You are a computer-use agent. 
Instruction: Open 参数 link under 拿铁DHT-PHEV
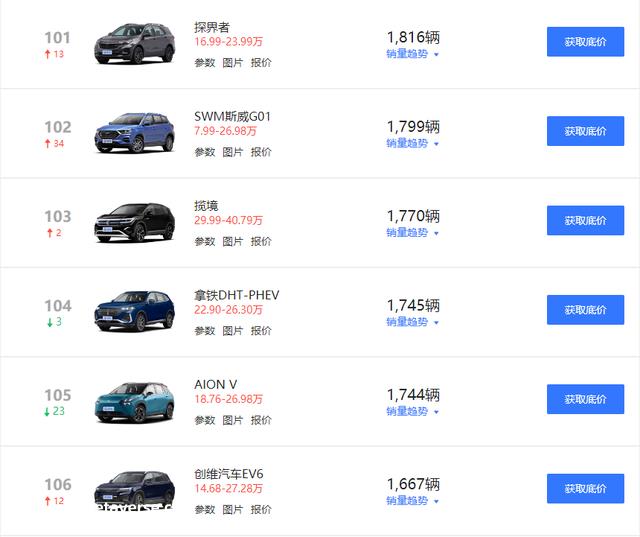204,331
